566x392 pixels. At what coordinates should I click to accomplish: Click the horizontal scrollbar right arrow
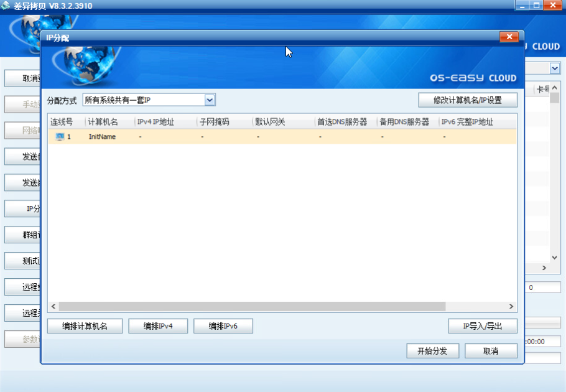pyautogui.click(x=511, y=307)
